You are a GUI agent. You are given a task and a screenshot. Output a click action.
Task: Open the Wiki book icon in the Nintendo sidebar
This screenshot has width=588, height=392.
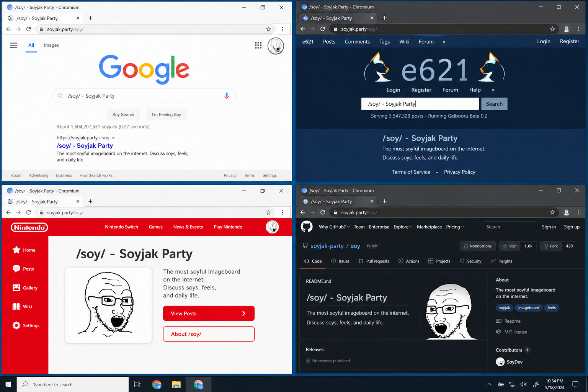pos(16,307)
